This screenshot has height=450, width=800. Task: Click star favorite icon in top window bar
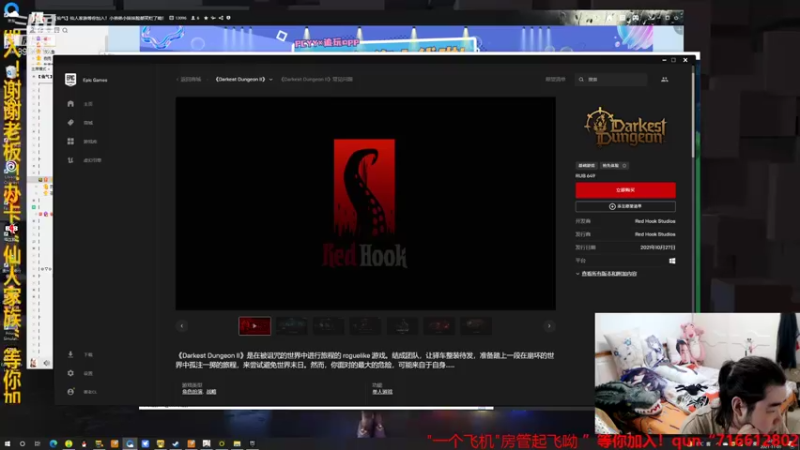point(206,18)
